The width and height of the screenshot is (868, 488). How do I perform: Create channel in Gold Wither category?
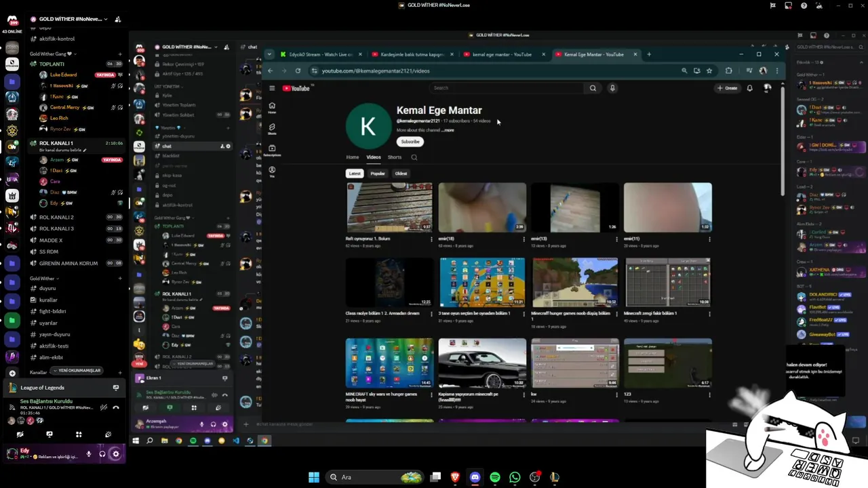click(x=120, y=279)
